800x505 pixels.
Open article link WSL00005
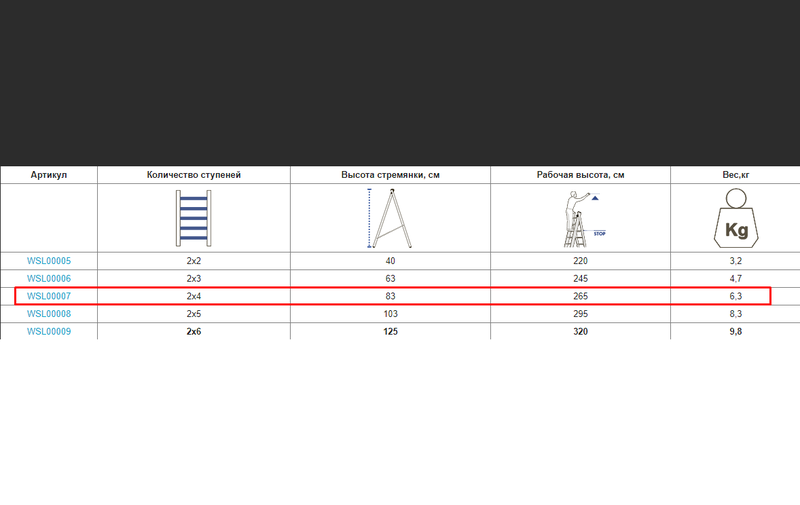click(x=49, y=261)
